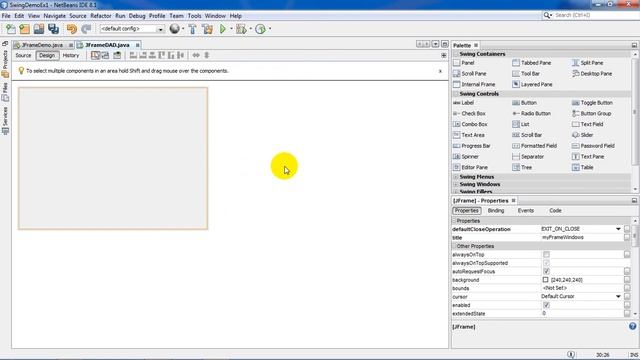Open the properties help question mark icon
Viewport: 640px width, 360px height.
point(632,326)
